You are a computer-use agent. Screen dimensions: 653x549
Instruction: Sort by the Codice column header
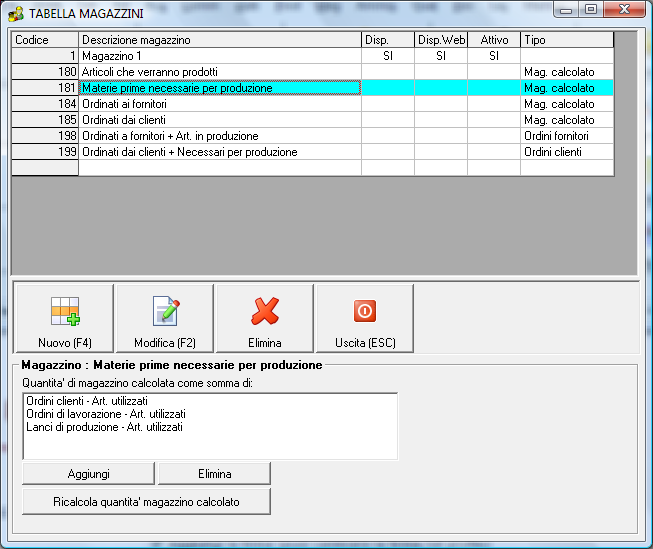click(x=45, y=40)
